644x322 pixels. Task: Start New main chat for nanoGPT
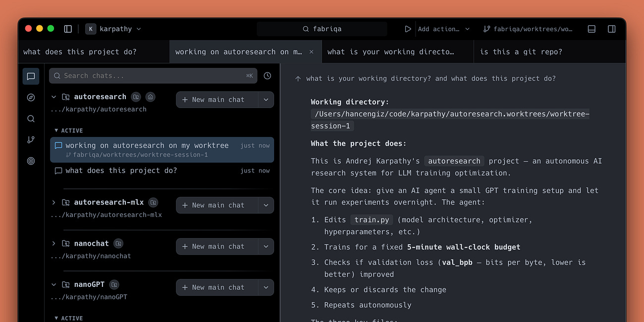click(217, 287)
